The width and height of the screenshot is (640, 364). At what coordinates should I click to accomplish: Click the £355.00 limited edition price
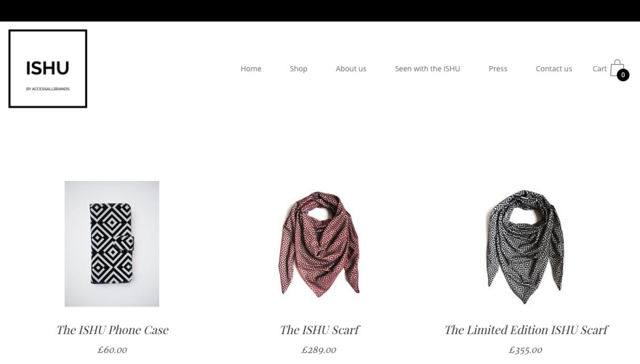pyautogui.click(x=526, y=349)
